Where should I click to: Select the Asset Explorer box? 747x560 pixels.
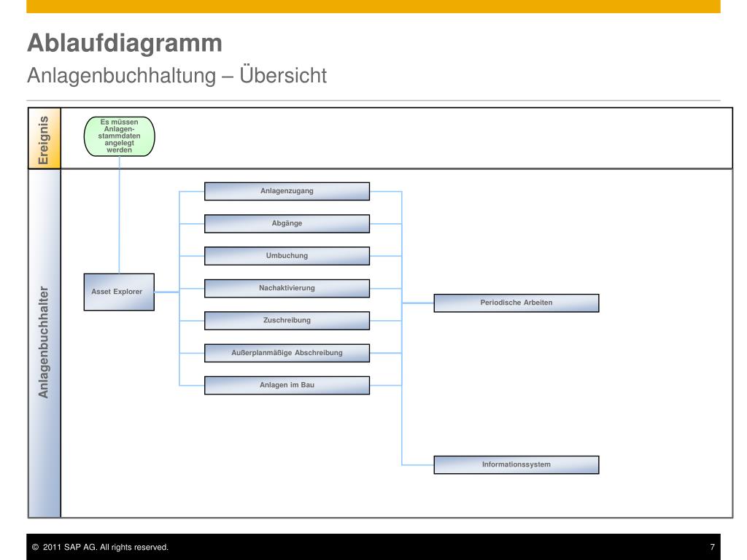coord(119,292)
